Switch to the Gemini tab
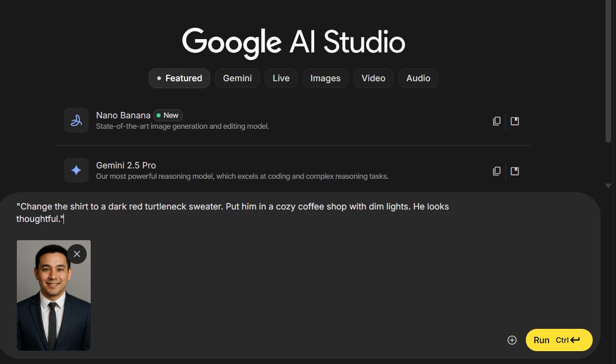616x364 pixels. tap(237, 78)
